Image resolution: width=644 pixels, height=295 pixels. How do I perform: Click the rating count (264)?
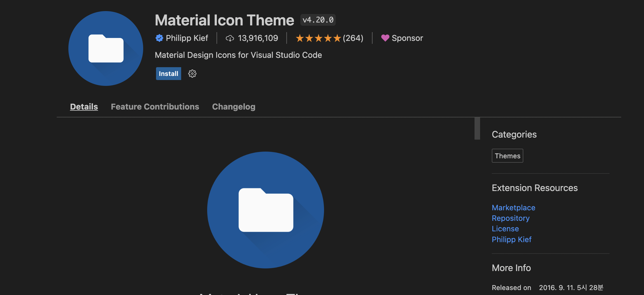click(353, 38)
